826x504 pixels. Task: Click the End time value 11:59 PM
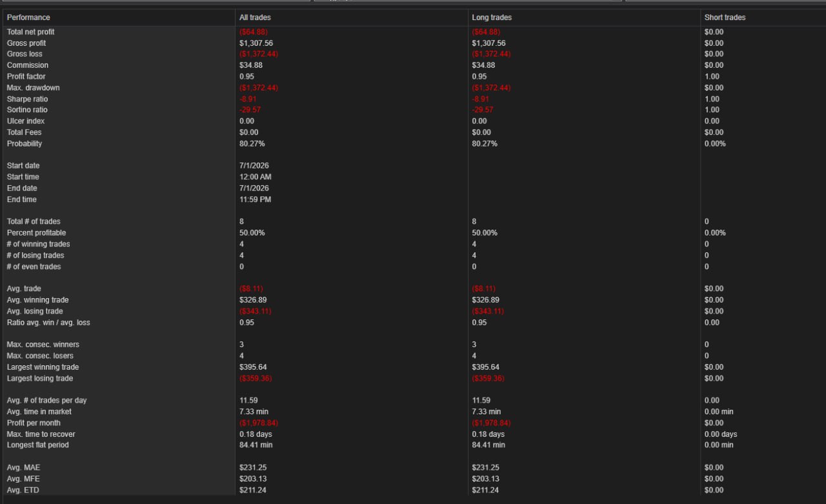pos(256,199)
